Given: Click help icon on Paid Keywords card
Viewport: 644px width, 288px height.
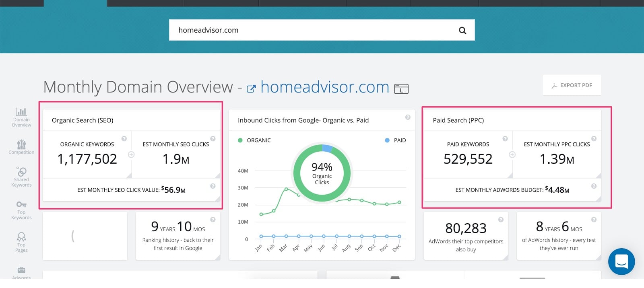Looking at the screenshot, I should (x=505, y=139).
